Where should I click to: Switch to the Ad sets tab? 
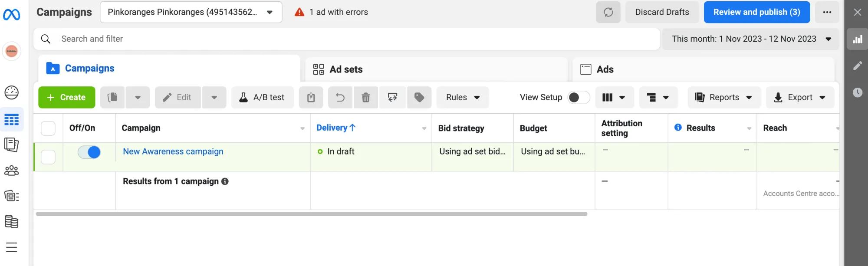click(346, 69)
